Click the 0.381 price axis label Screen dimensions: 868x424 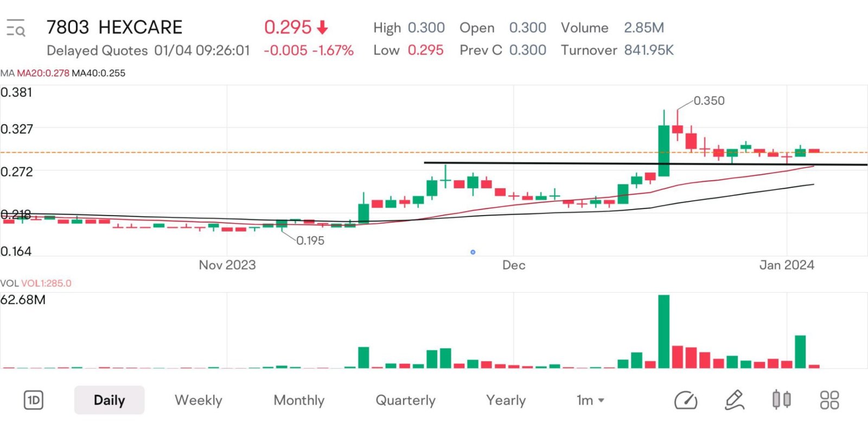coord(16,92)
